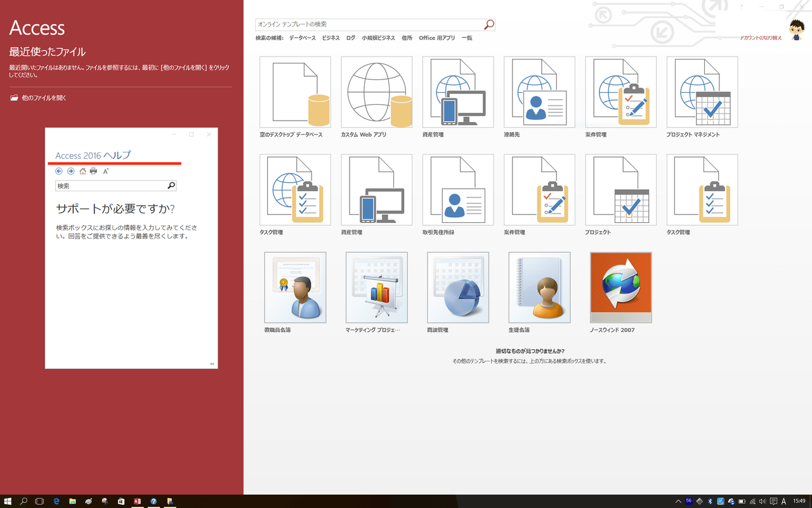Select the 空のデスクトップ データベース template

point(295,97)
